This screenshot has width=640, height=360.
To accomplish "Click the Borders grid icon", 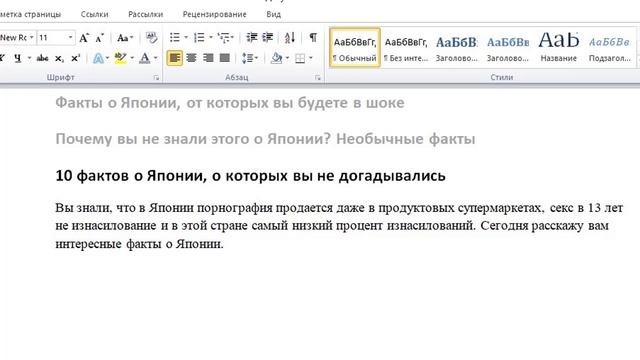I will [x=300, y=58].
